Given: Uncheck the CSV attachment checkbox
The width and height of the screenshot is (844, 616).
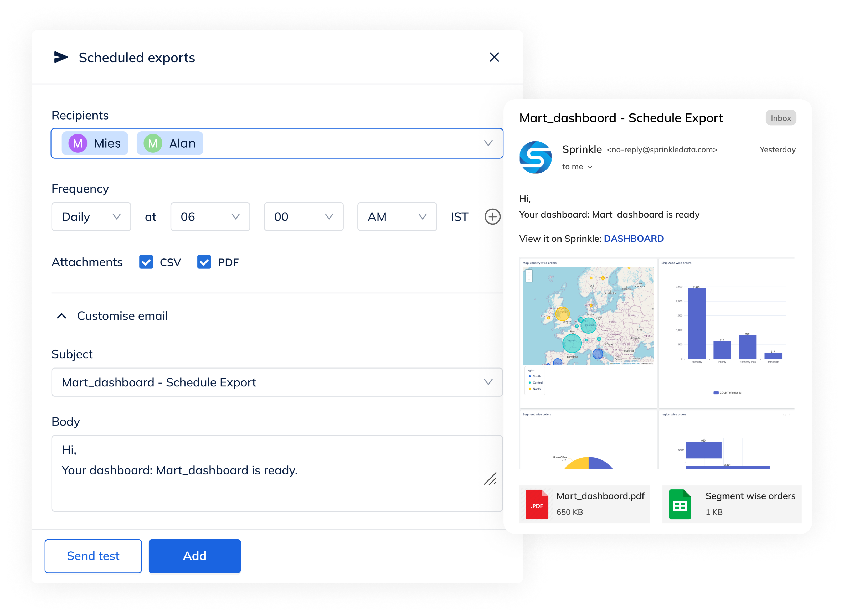Looking at the screenshot, I should point(146,262).
